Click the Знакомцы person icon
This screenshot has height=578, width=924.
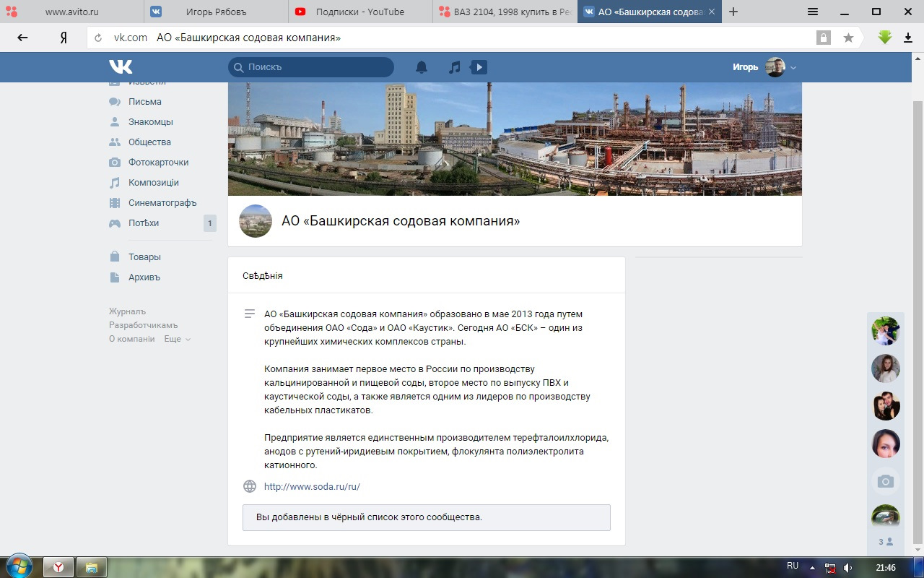click(x=115, y=122)
